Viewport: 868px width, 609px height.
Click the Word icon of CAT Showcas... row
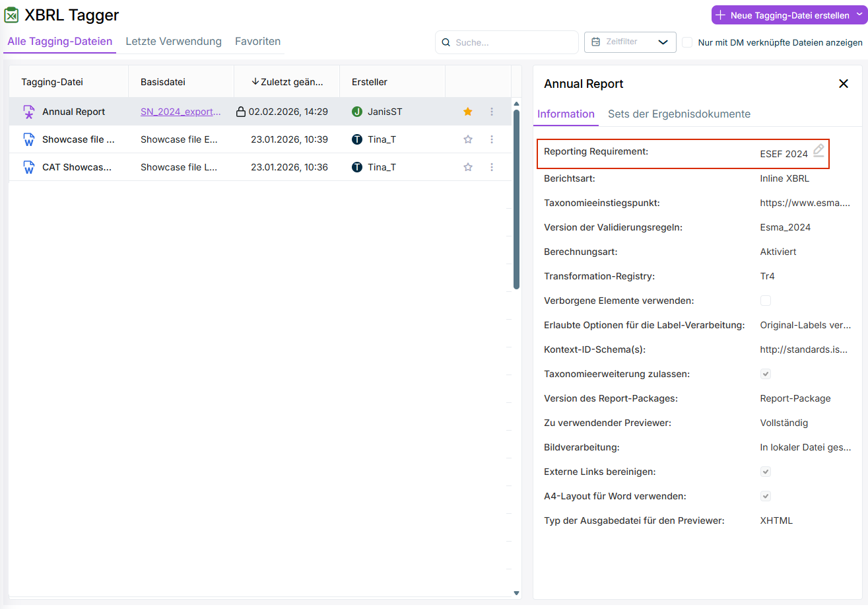28,167
